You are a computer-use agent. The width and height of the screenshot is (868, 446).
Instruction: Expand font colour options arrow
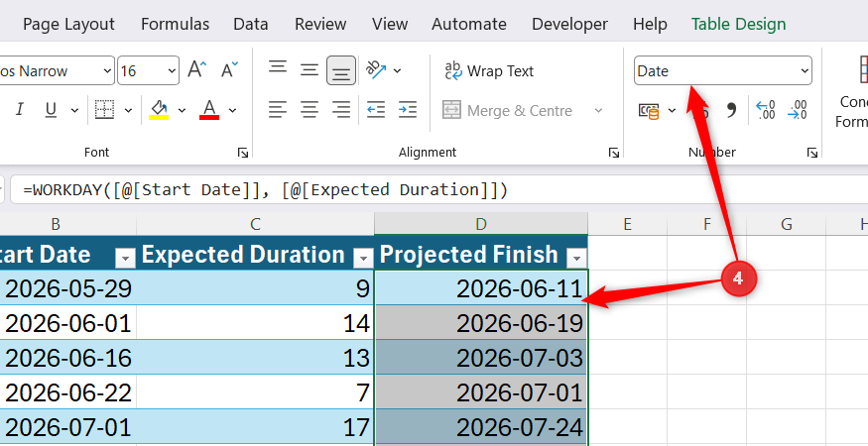[232, 110]
